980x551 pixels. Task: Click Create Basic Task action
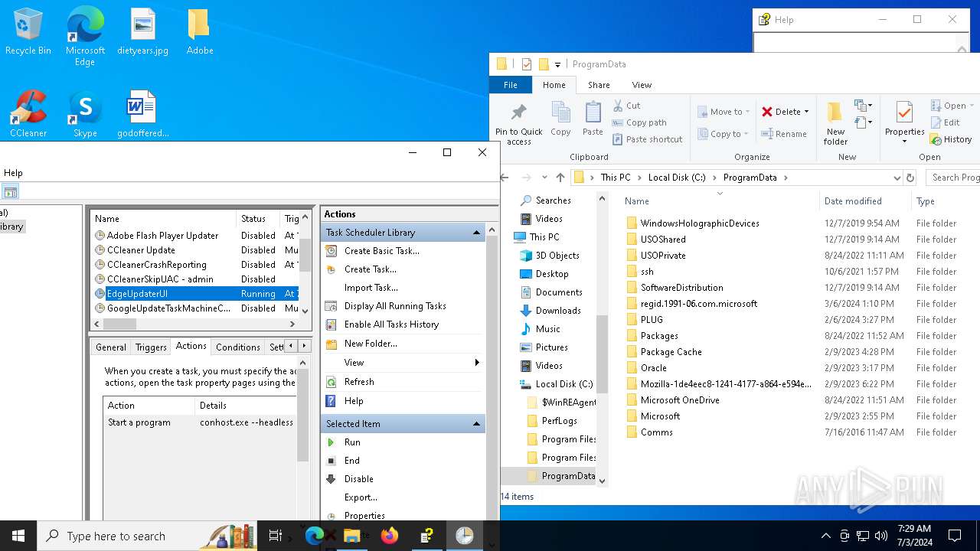[381, 251]
